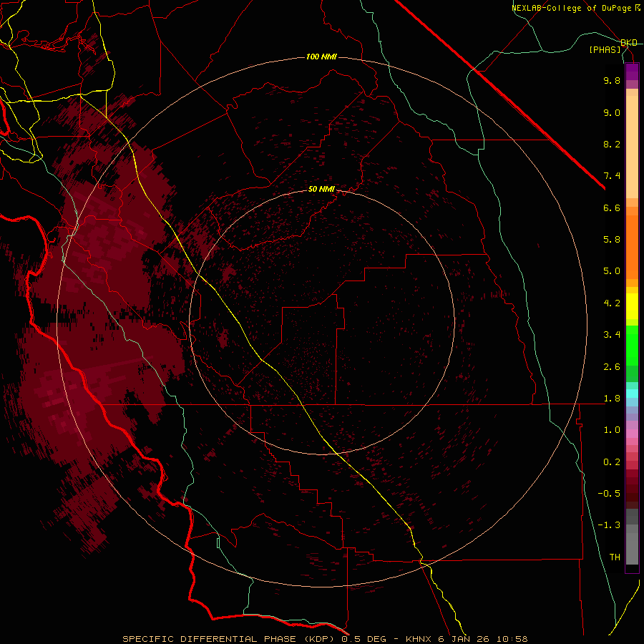This screenshot has height=644, width=644.
Task: Pick the light peach segment of the color bar
Action: point(632,147)
